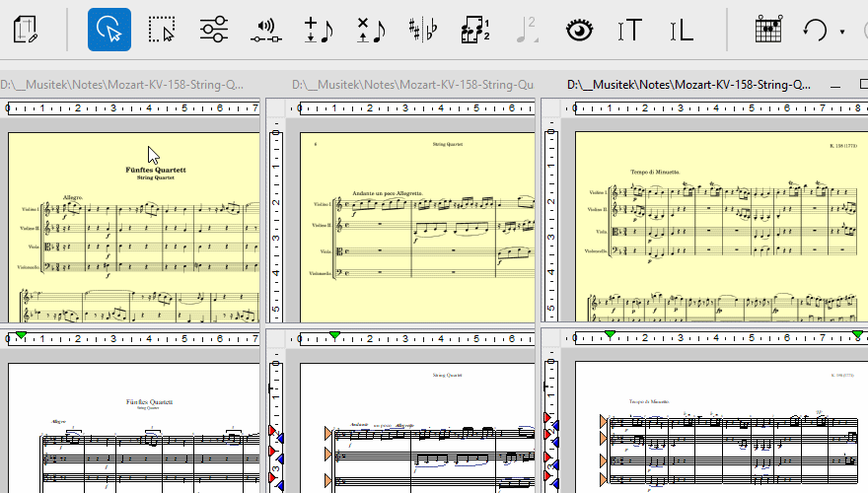The width and height of the screenshot is (868, 493).
Task: Open the sliders settings tool
Action: [214, 30]
